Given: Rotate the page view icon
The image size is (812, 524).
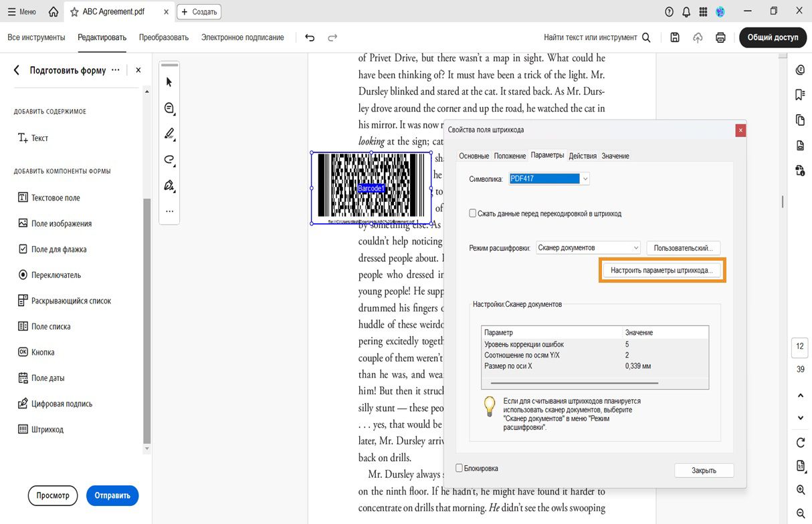Looking at the screenshot, I should (801, 442).
